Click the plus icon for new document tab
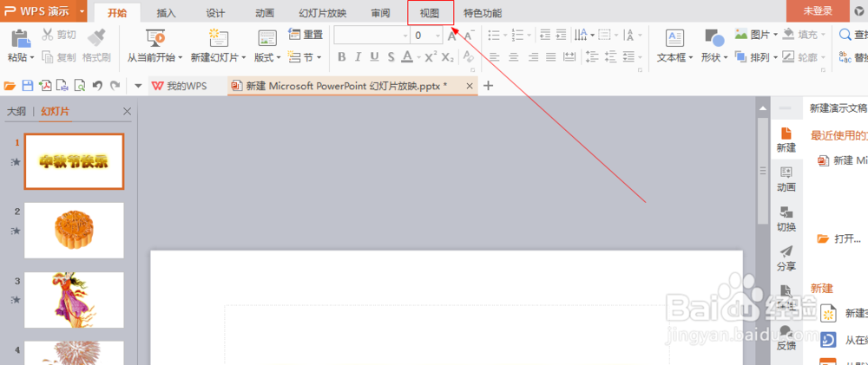Image resolution: width=868 pixels, height=365 pixels. pos(488,86)
